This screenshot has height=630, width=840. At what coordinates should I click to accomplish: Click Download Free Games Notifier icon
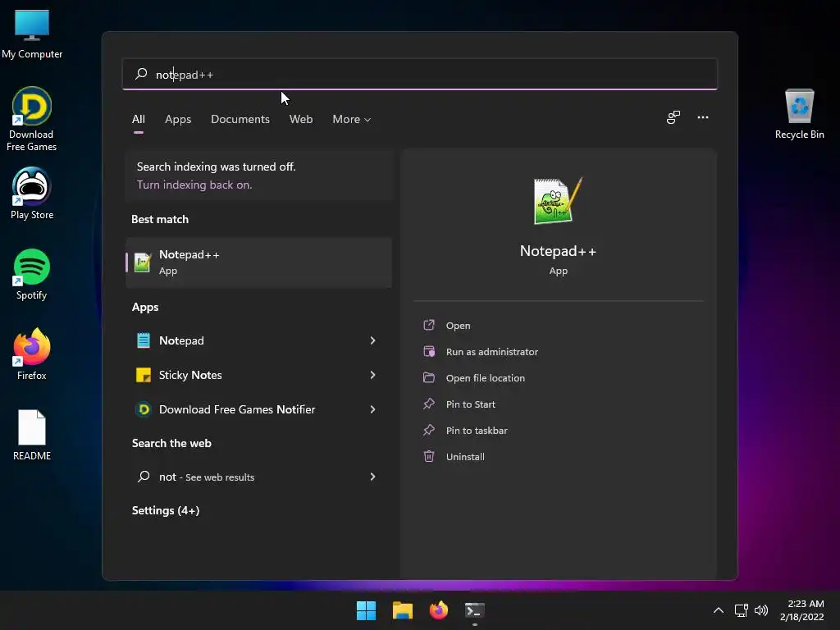(x=143, y=409)
